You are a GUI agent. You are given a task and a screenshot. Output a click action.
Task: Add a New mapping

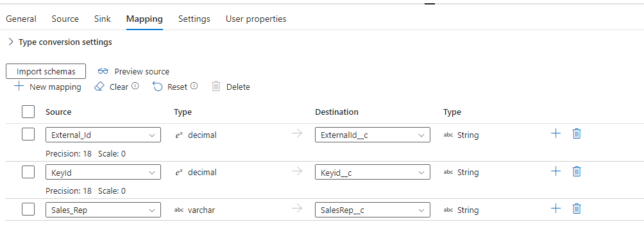tap(47, 87)
